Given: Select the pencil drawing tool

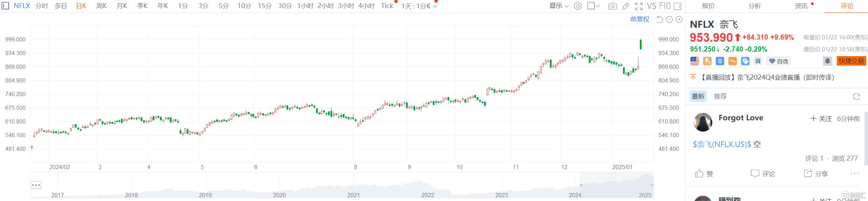Looking at the screenshot, I should [x=625, y=6].
